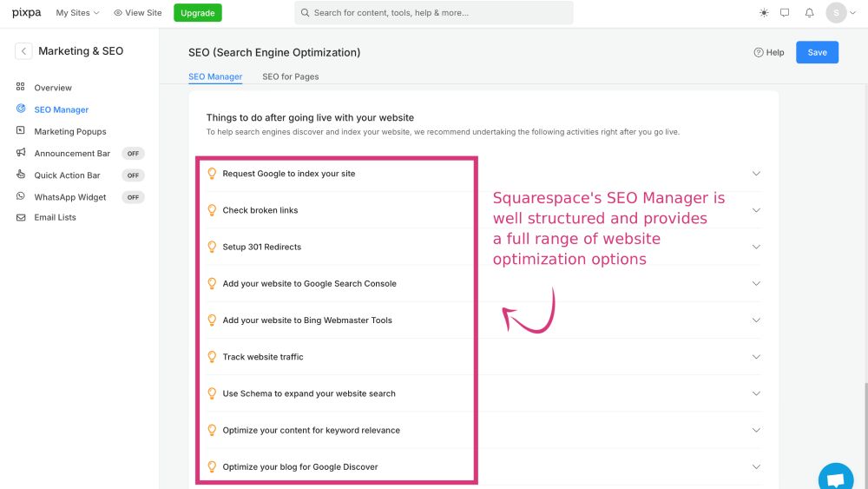Image resolution: width=868 pixels, height=489 pixels.
Task: Open Announcement Bar in the sidebar
Action: 72,154
